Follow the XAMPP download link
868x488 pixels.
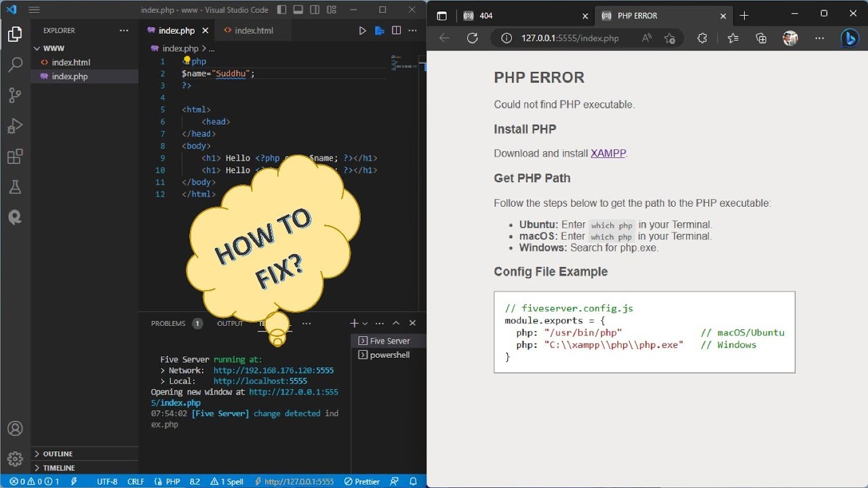(608, 153)
